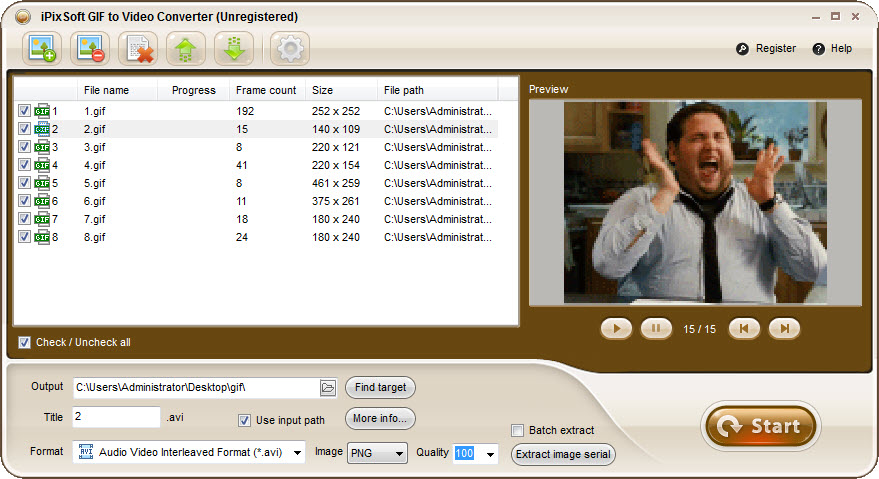Click the Register link

(x=767, y=48)
